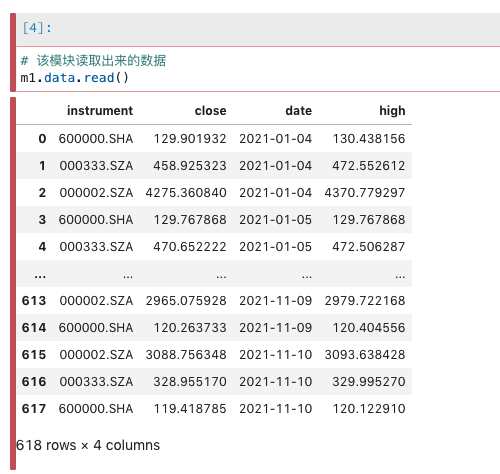This screenshot has height=474, width=500.
Task: Click row index 1
Action: click(x=42, y=166)
